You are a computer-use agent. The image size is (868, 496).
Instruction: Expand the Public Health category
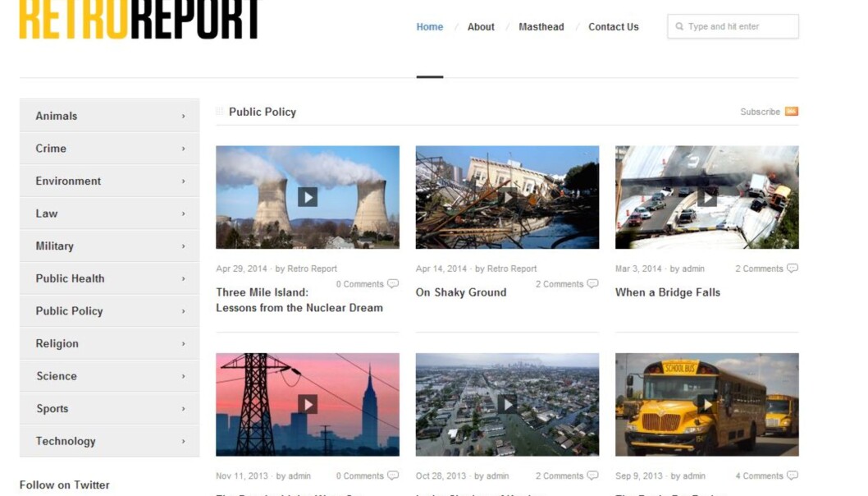(x=110, y=278)
